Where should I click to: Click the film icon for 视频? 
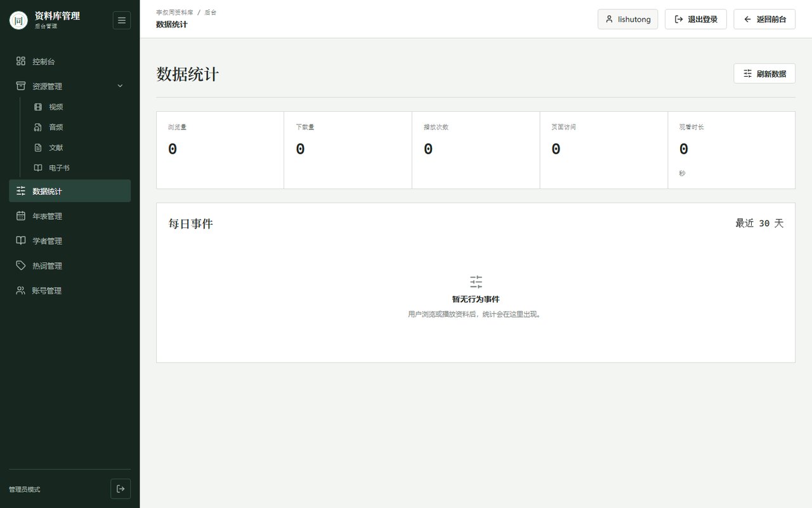(x=38, y=107)
